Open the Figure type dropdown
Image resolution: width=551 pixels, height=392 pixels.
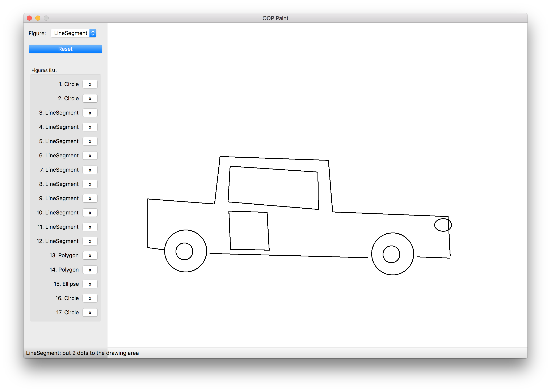73,33
